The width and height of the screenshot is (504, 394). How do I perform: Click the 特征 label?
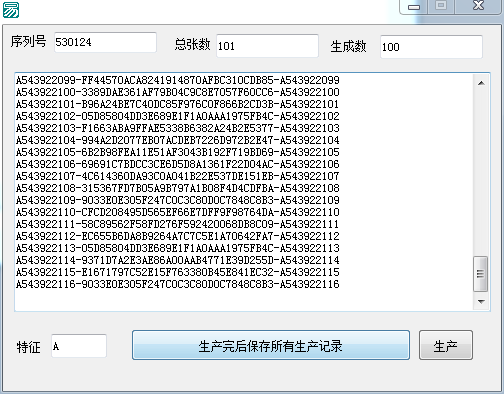coord(29,347)
